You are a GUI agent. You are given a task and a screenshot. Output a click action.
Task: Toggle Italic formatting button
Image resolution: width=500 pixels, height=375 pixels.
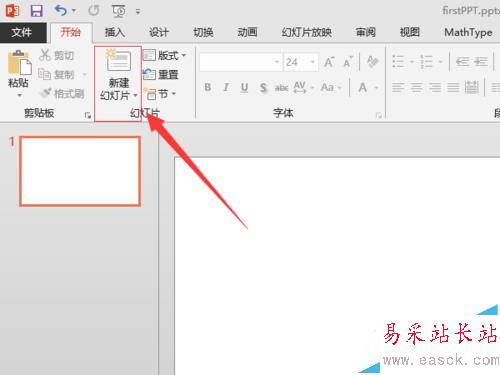click(226, 88)
